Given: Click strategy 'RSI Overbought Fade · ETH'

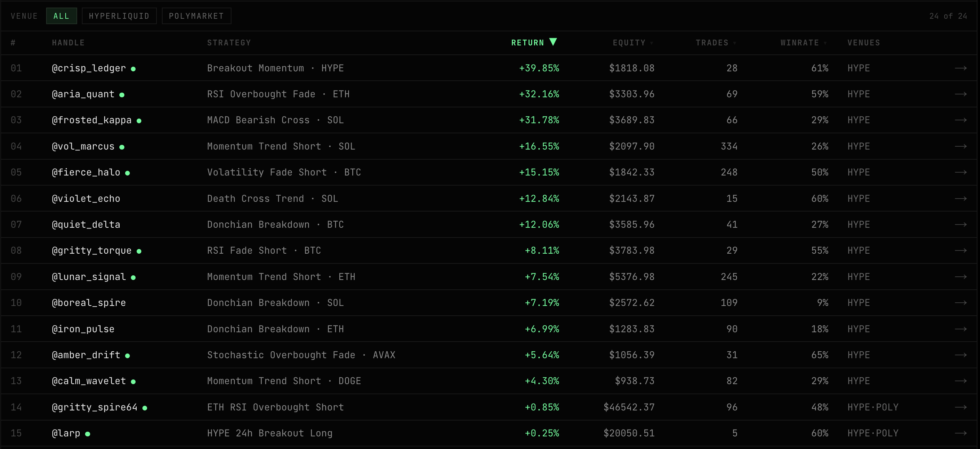Looking at the screenshot, I should point(278,94).
